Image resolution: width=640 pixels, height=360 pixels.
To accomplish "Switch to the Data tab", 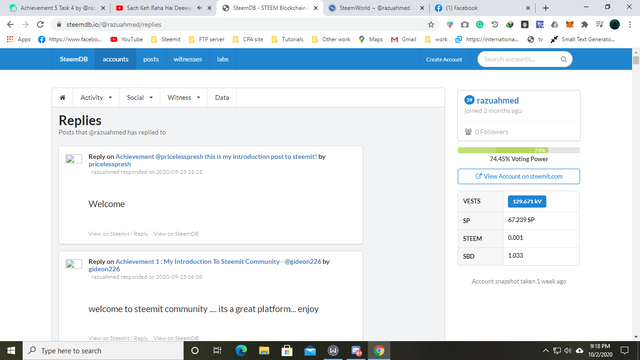I will click(222, 98).
